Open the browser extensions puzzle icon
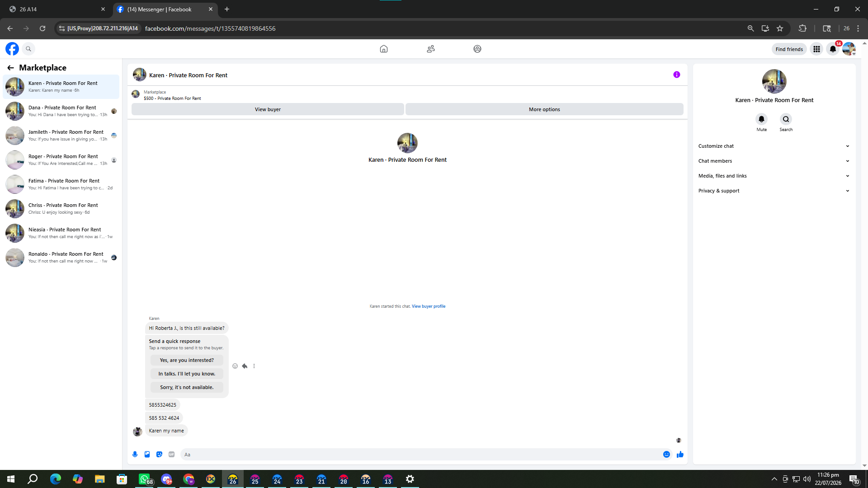868x488 pixels. pyautogui.click(x=802, y=28)
